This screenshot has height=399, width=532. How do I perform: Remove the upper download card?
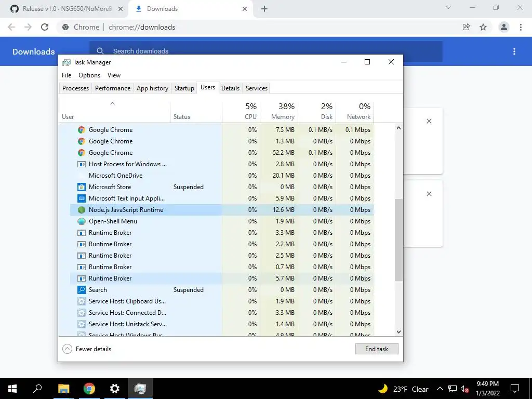(x=429, y=121)
